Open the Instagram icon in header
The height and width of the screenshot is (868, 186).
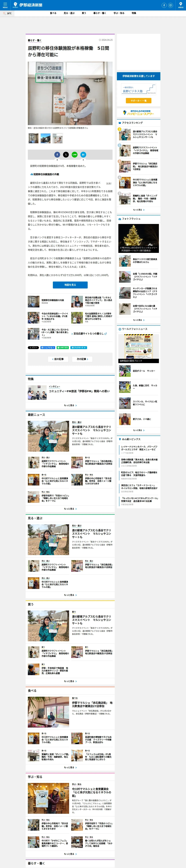point(170,5)
